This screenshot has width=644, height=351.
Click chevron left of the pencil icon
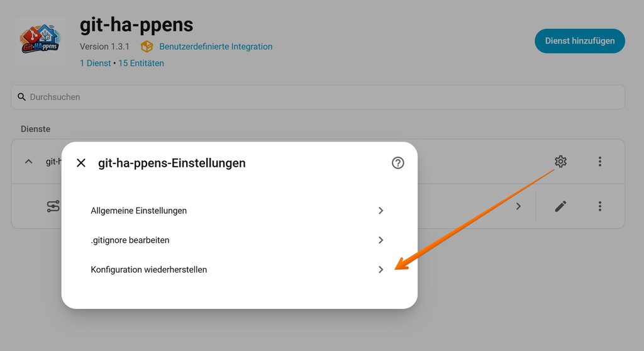(x=518, y=206)
